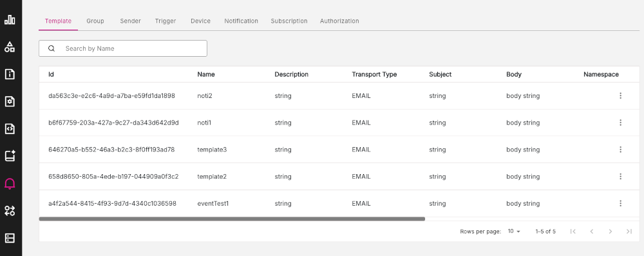Switch to the Notification tab
644x256 pixels.
(241, 21)
